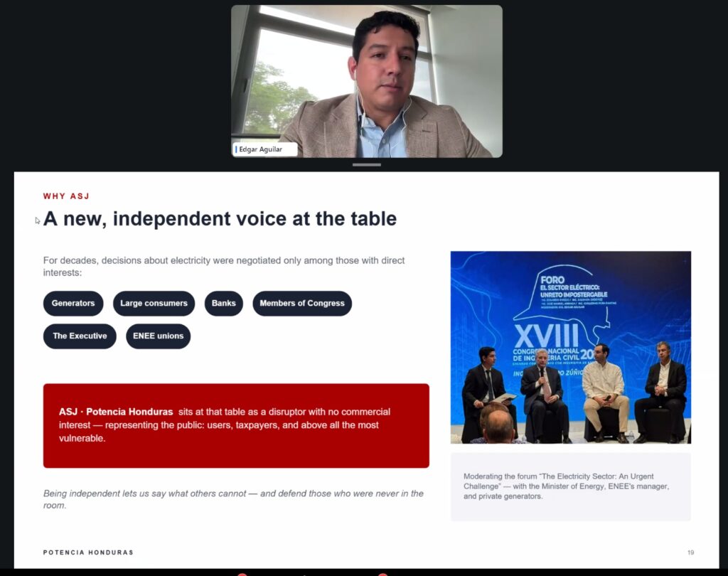Click the red 'ASJ · Potencia Honduras' callout box

(236, 425)
